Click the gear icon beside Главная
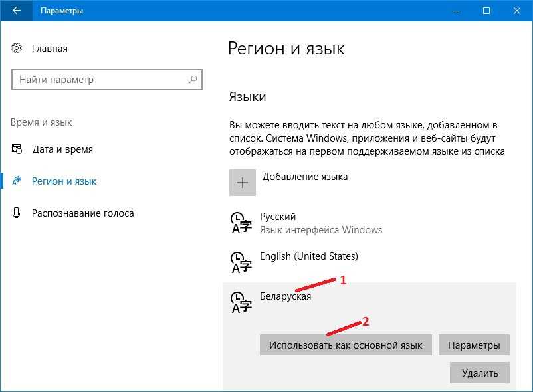 [17, 49]
